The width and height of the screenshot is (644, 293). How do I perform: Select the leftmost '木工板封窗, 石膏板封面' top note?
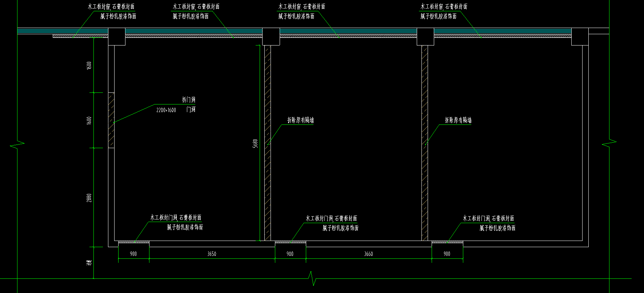111,7
